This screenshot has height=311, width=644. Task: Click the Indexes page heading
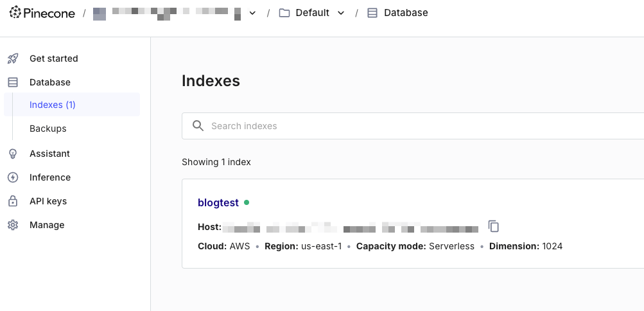point(211,81)
